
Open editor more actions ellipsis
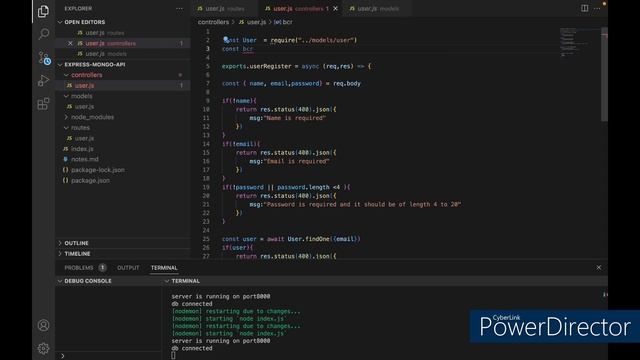click(x=597, y=8)
